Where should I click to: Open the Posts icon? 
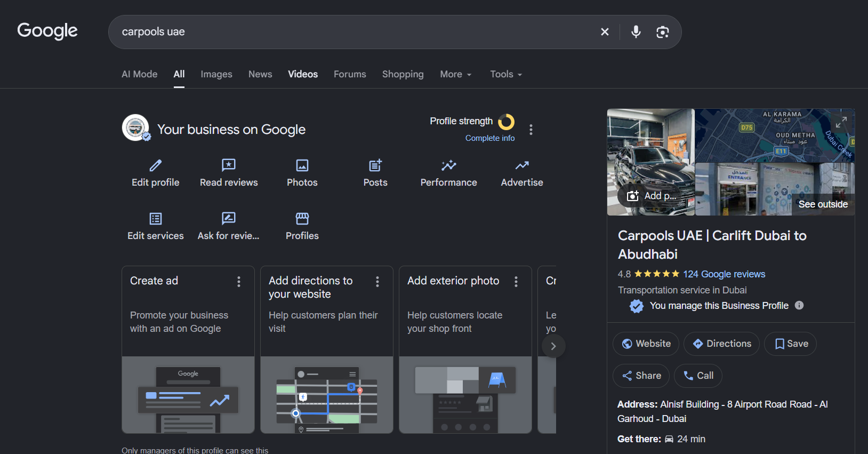pos(375,165)
